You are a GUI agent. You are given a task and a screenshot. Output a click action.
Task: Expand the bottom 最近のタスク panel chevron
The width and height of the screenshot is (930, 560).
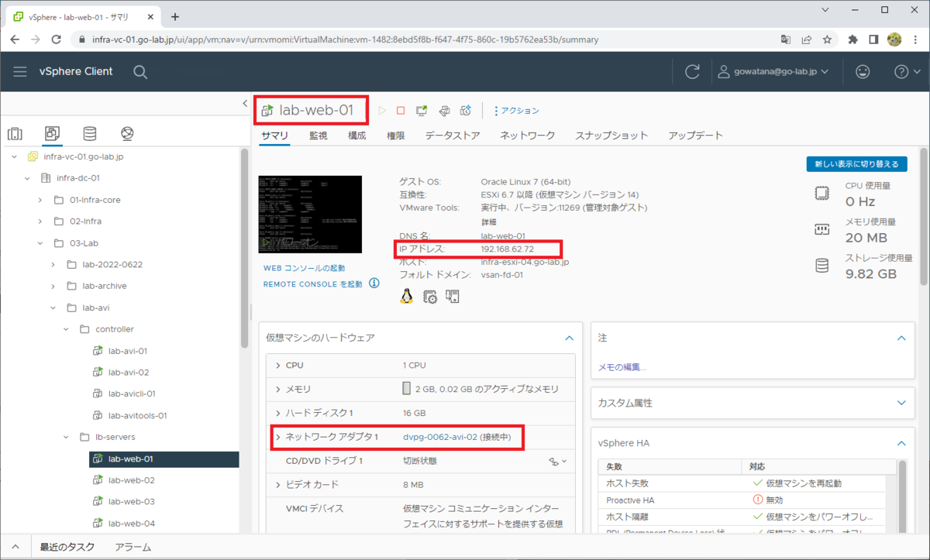coord(15,547)
